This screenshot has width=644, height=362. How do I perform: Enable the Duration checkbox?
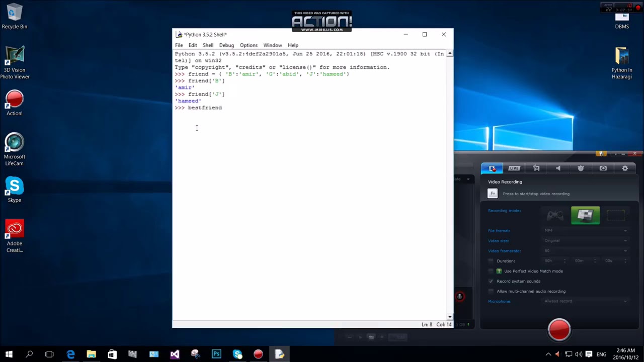point(491,261)
